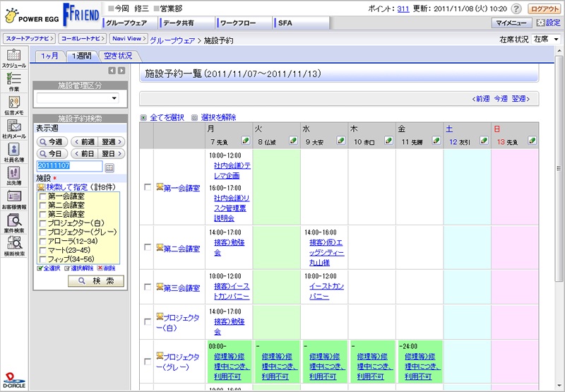Image resolution: width=565 pixels, height=392 pixels.
Task: Click the マイメニュー button
Action: tap(511, 23)
